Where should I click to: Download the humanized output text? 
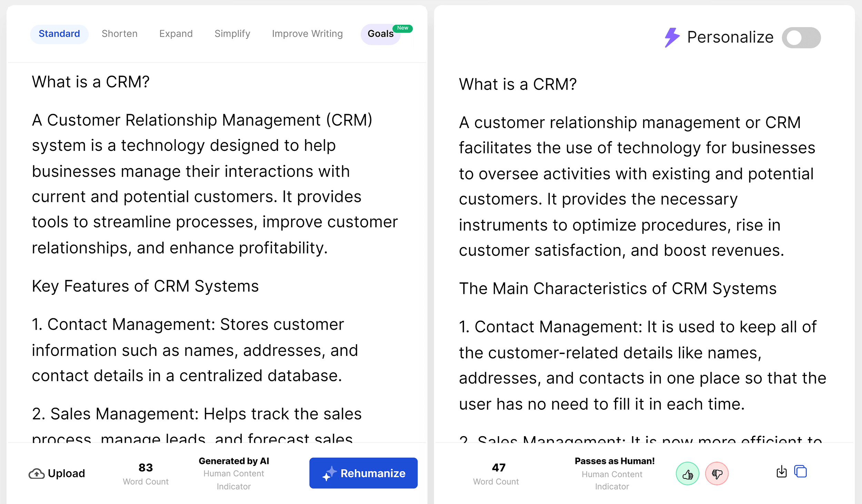pyautogui.click(x=781, y=472)
